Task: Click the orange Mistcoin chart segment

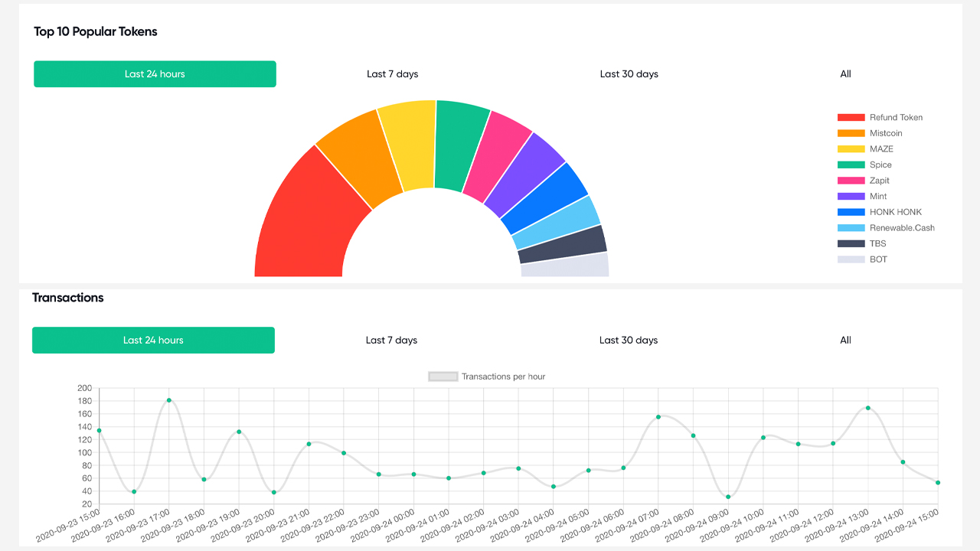Action: (361, 158)
